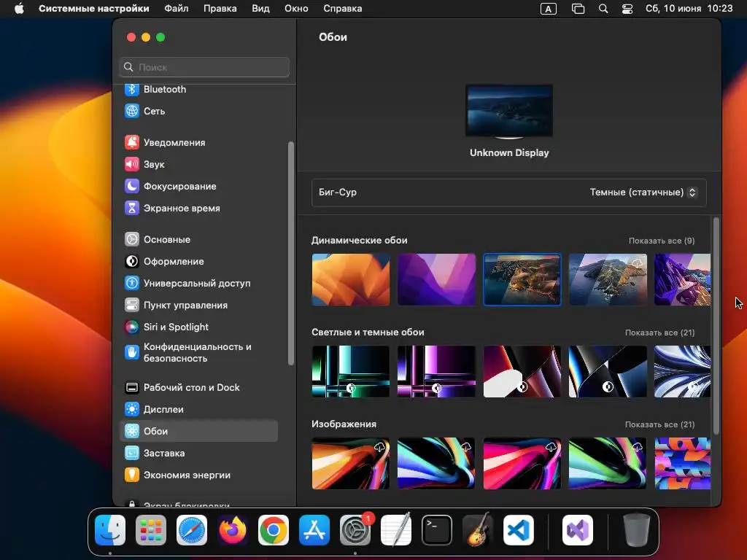Open the Trash in the Dock
747x560 pixels.
(x=636, y=530)
